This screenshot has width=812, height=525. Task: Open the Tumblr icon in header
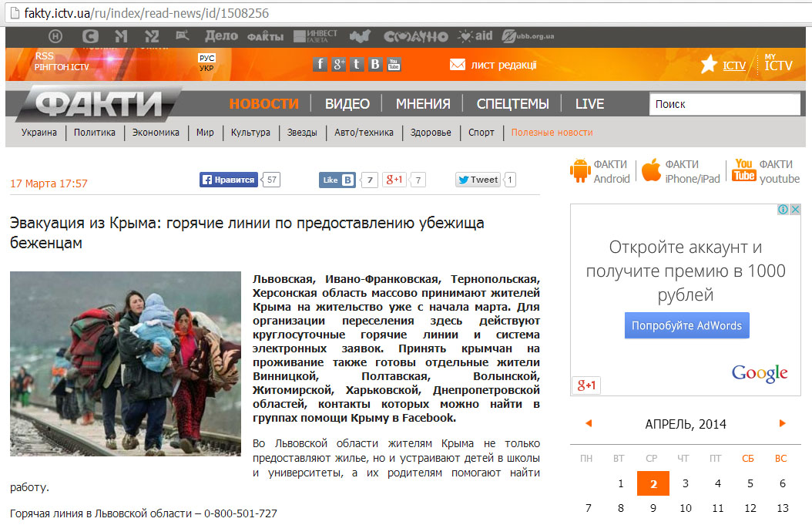pos(357,65)
